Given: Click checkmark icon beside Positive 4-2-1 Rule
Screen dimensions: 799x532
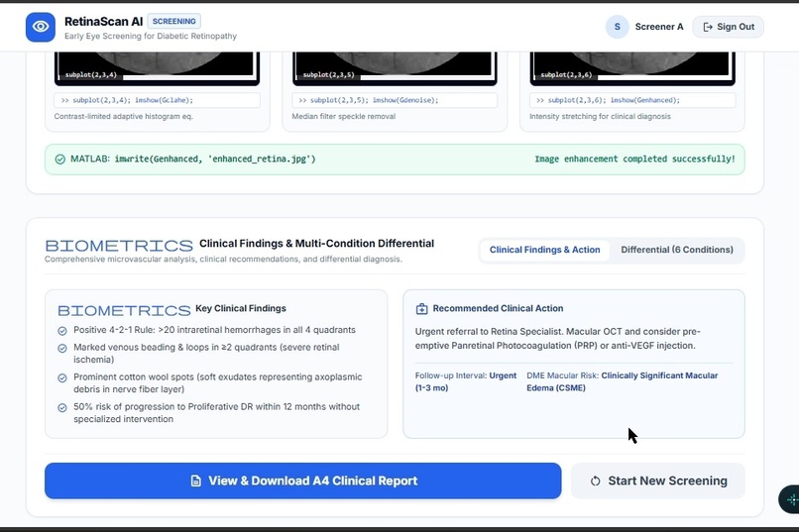Looking at the screenshot, I should click(62, 331).
